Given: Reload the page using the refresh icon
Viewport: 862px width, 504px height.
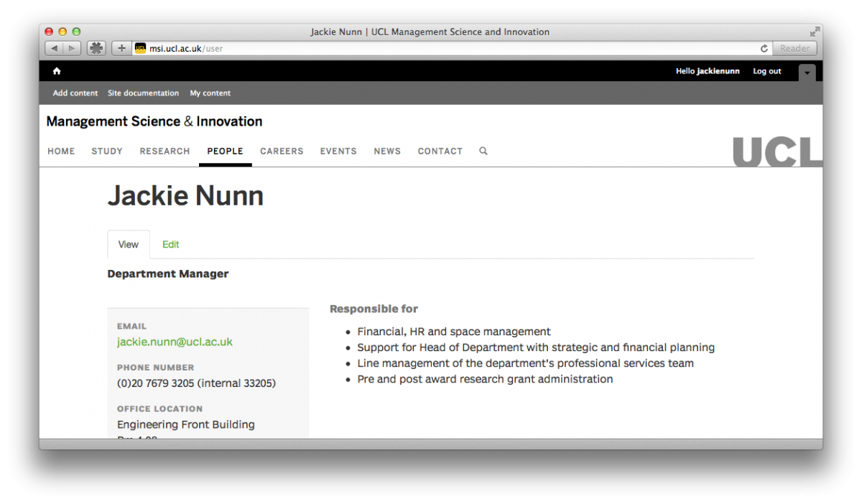Looking at the screenshot, I should [x=764, y=48].
